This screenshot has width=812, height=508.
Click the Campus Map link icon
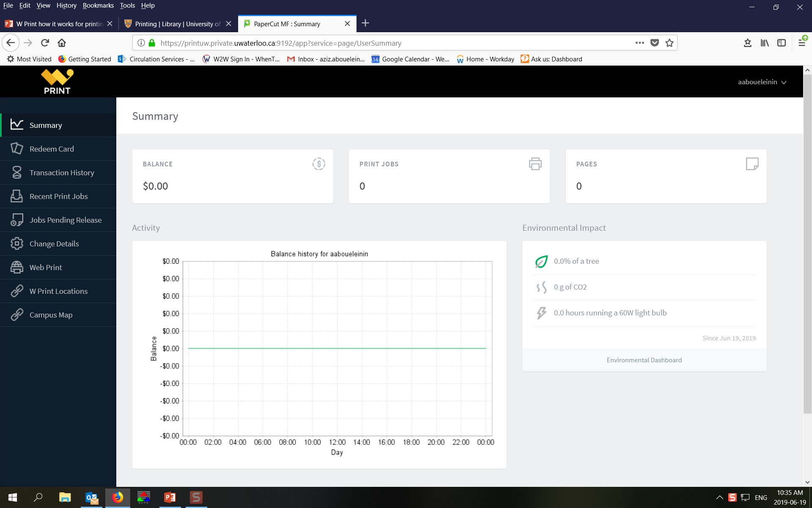pos(16,315)
